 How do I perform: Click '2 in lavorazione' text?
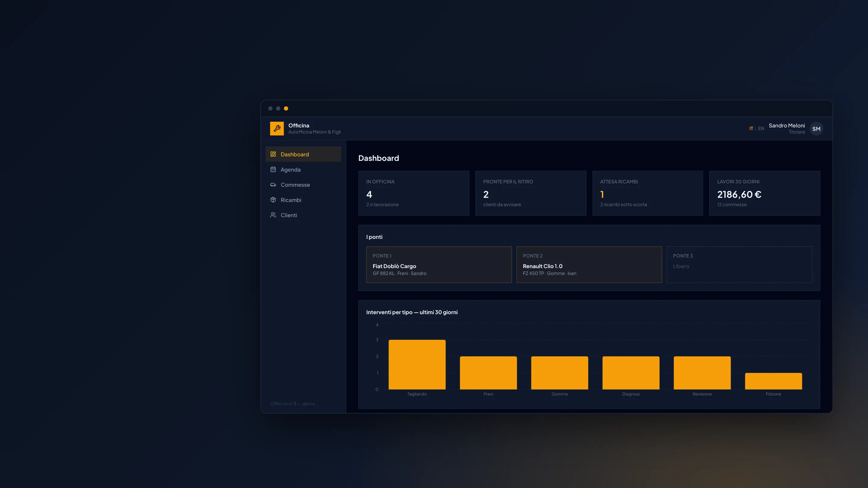[x=382, y=205]
